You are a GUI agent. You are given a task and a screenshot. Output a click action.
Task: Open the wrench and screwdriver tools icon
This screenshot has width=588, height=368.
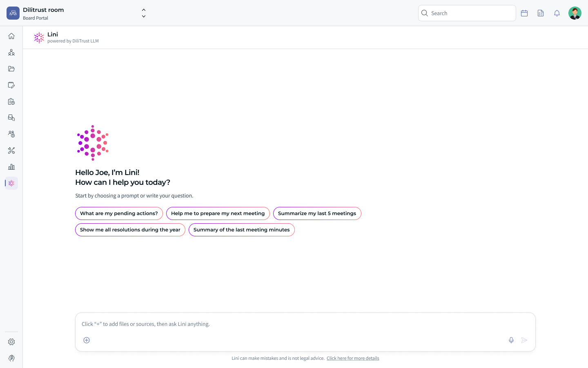click(x=11, y=150)
